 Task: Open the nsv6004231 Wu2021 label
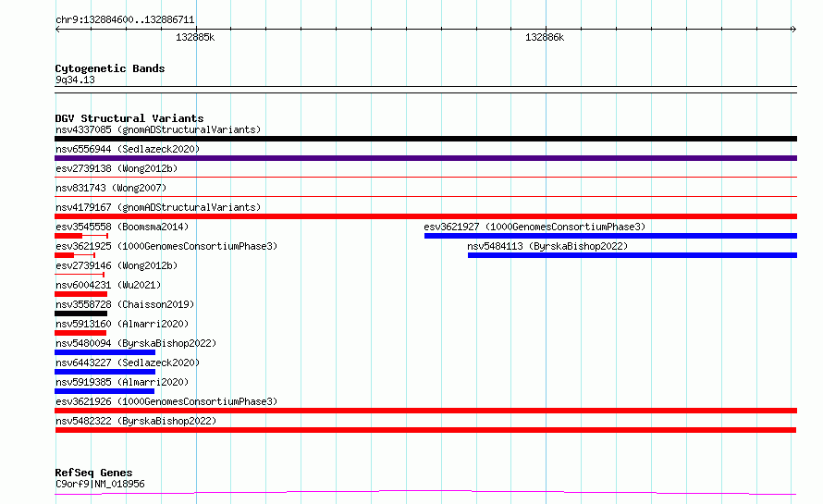[108, 285]
